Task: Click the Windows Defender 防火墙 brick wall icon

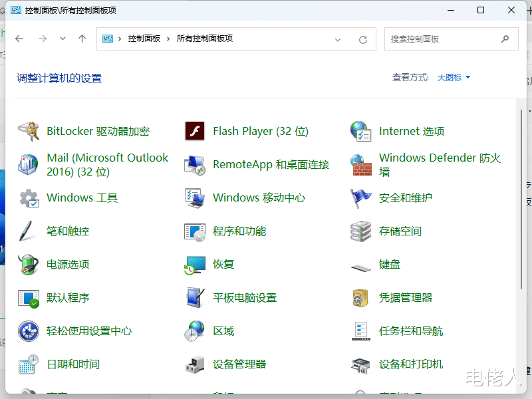Action: 360,165
